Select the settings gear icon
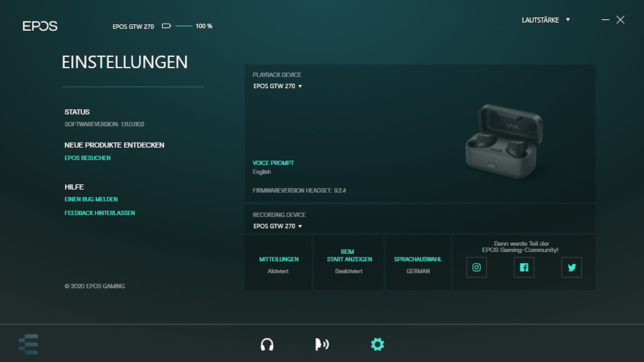This screenshot has height=362, width=644. [377, 344]
